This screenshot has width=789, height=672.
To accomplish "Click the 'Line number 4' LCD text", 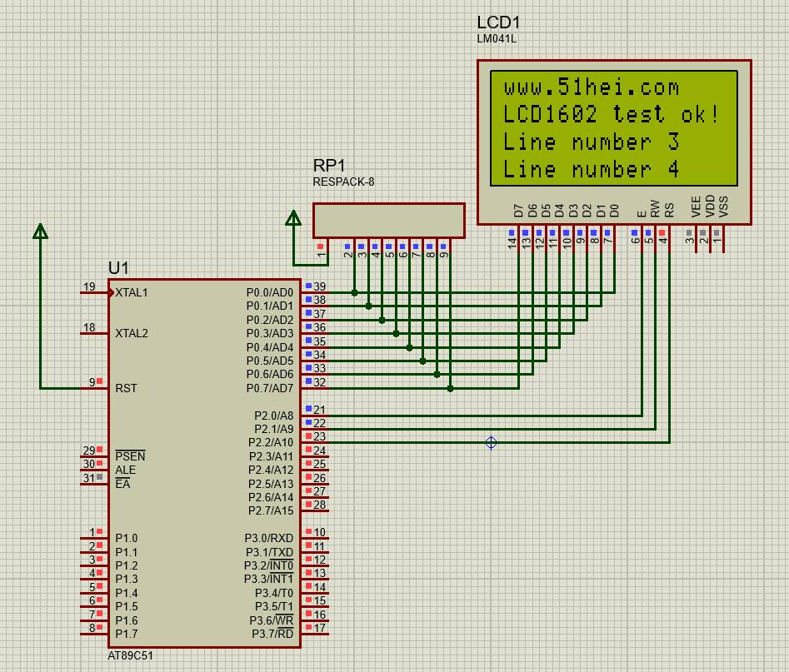I will pos(592,169).
